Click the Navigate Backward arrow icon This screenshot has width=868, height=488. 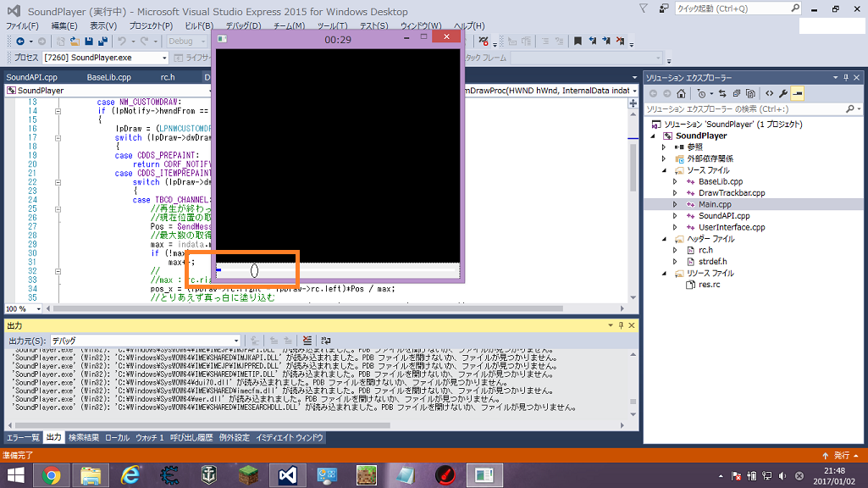(19, 42)
